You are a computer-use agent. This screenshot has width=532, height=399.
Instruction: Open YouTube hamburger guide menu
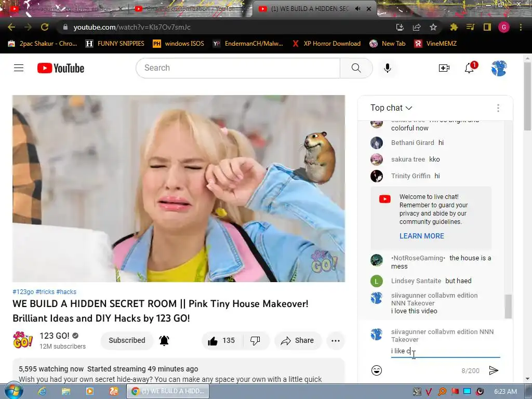click(x=19, y=68)
